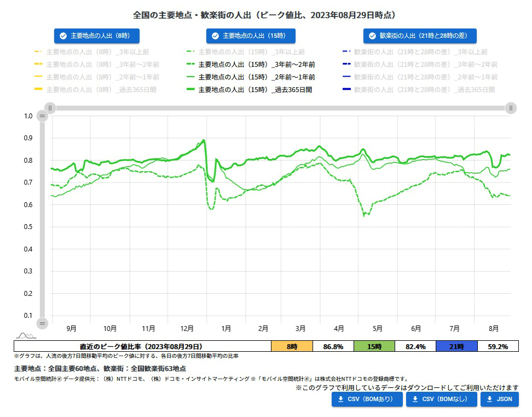Toggle 主要地点の人出（8時）group button

[x=97, y=36]
